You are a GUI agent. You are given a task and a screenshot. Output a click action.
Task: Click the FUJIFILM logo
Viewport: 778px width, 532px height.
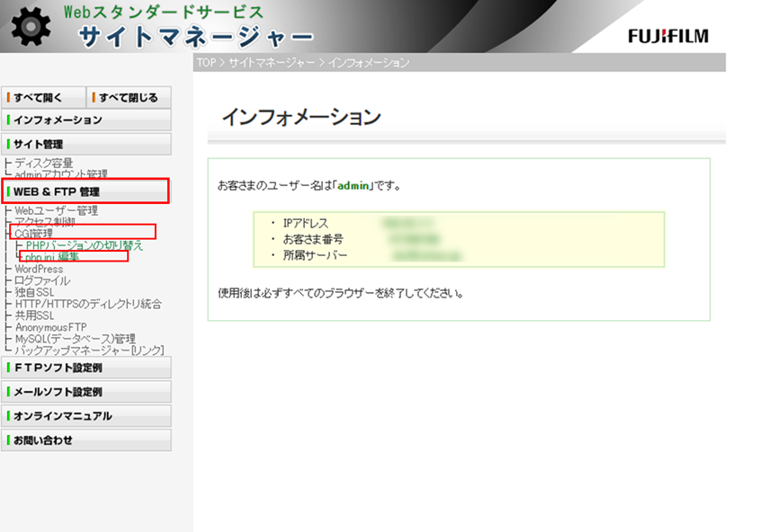coord(667,36)
